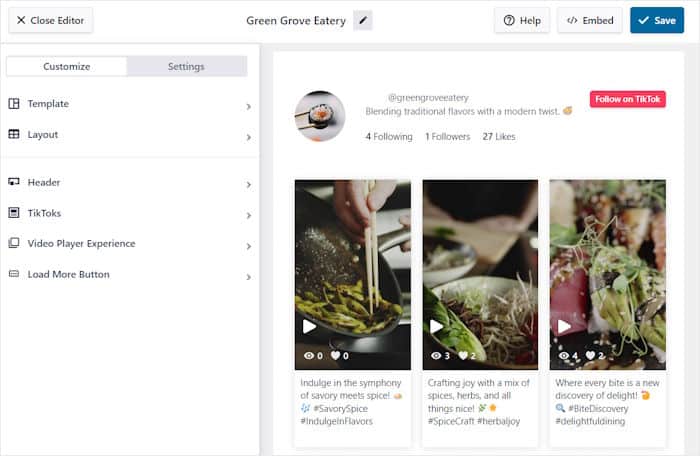Image resolution: width=700 pixels, height=456 pixels.
Task: Save the feed changes
Action: [657, 21]
